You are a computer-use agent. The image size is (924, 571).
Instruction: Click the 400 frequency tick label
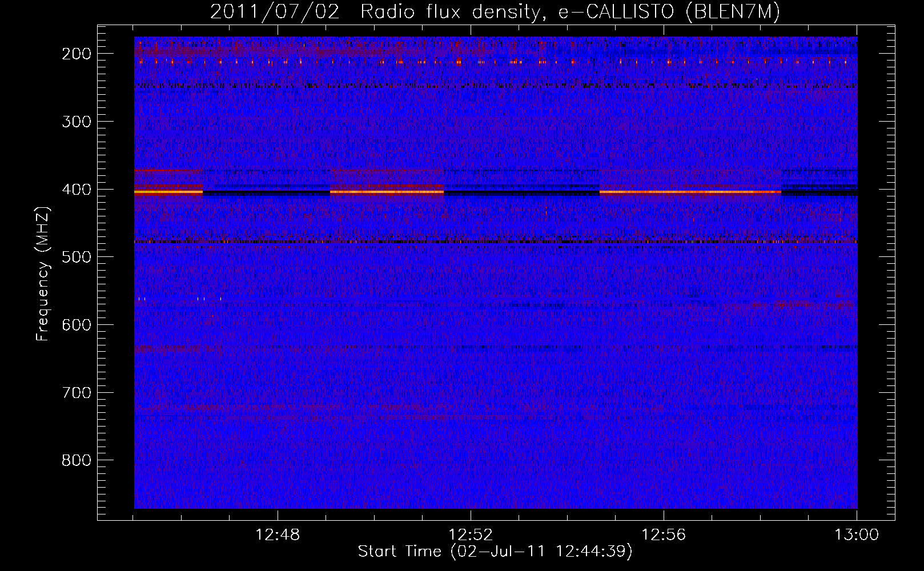pyautogui.click(x=77, y=190)
